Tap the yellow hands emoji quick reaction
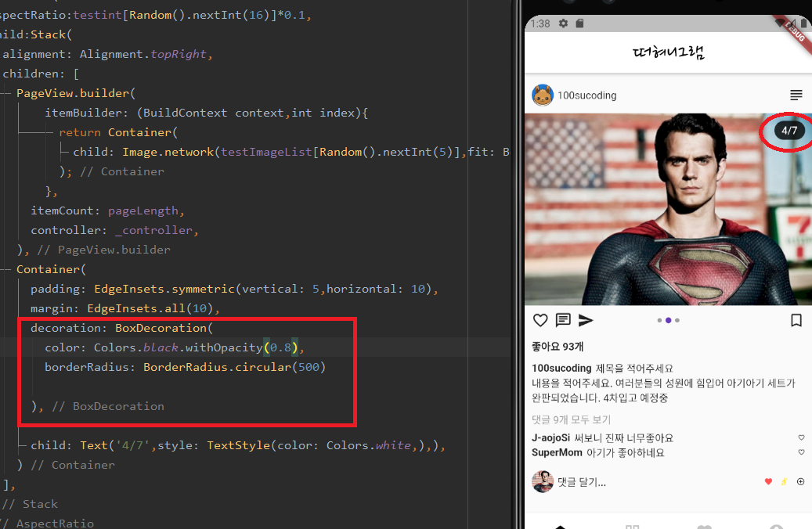 point(784,482)
